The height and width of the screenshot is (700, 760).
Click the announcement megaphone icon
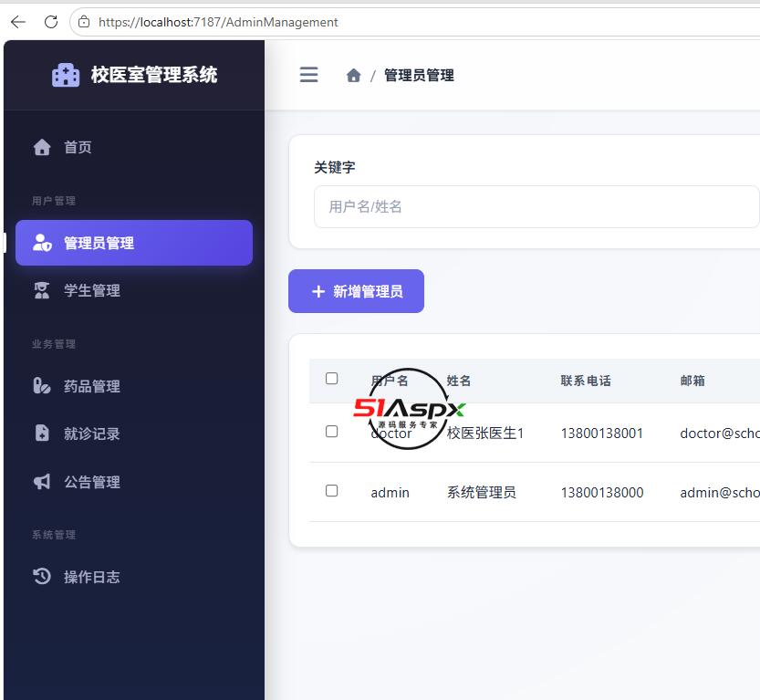(42, 481)
